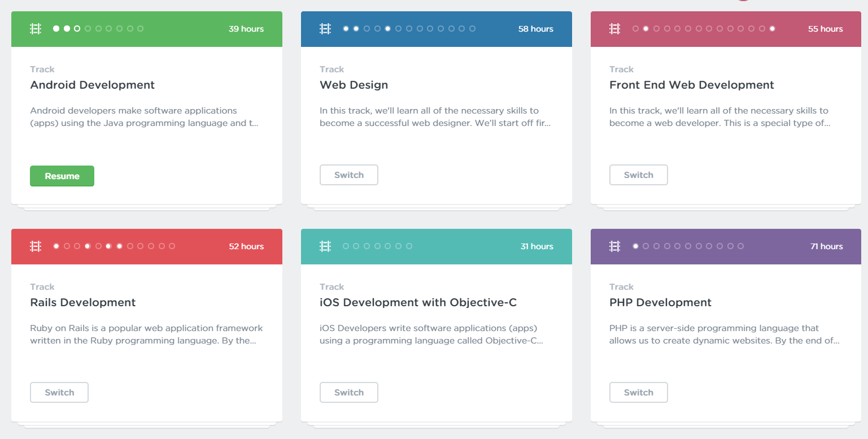
Task: Switch to the Web Design track
Action: coord(349,175)
